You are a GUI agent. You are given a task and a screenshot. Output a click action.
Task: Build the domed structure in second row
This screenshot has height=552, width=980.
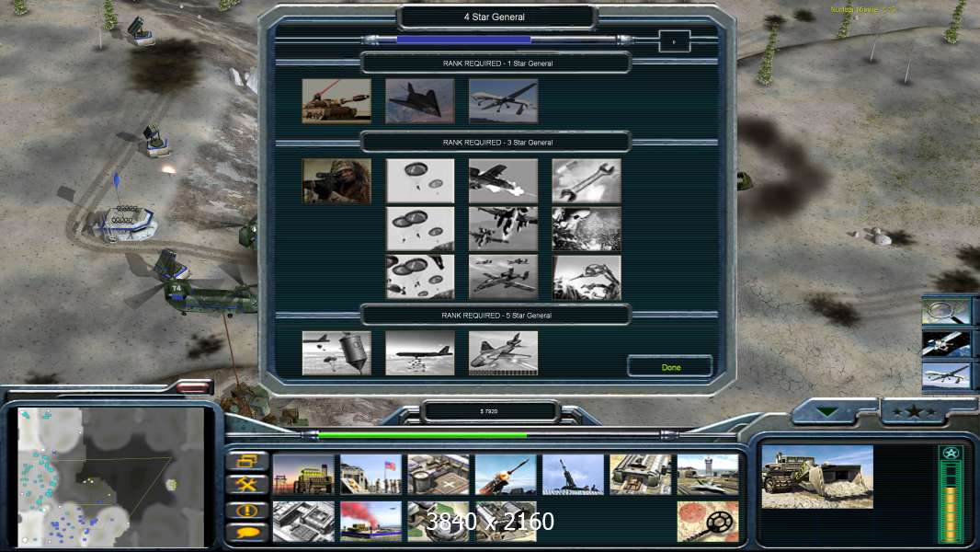[439, 522]
